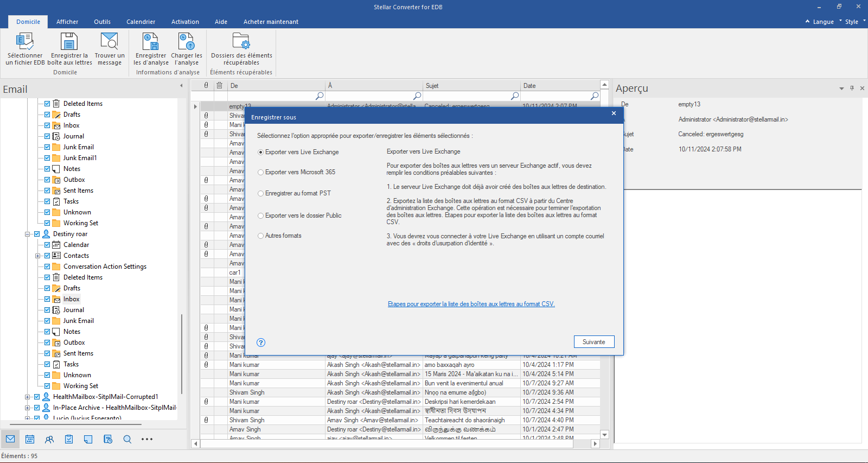Open Domicile ribbon tab
The width and height of the screenshot is (868, 463).
[x=28, y=22]
